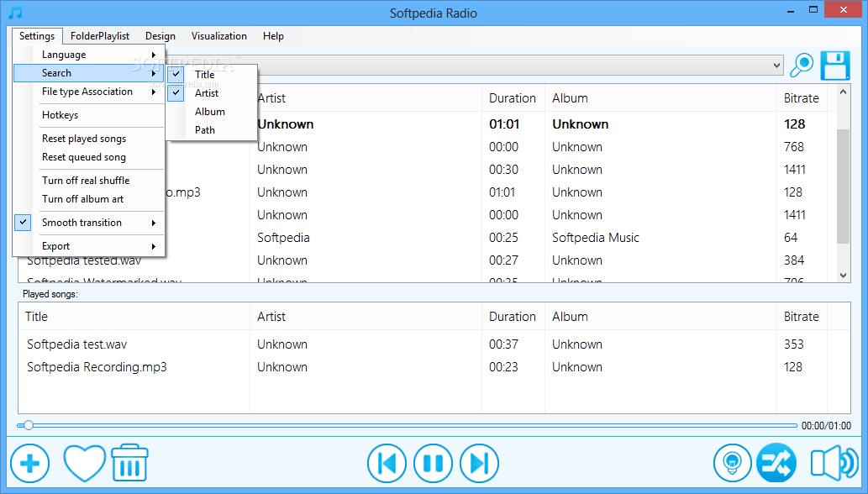Select Softpedia Recording.mp3 in Played songs
868x494 pixels.
[x=97, y=367]
